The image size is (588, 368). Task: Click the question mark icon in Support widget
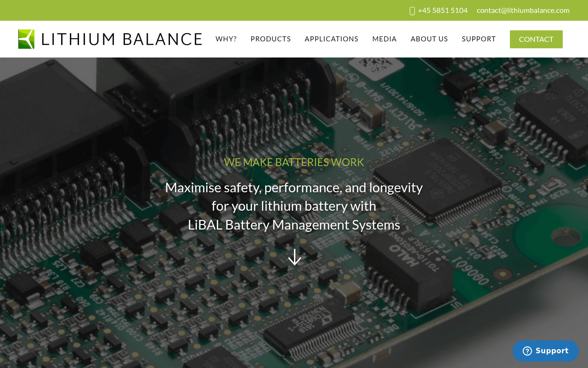(527, 351)
